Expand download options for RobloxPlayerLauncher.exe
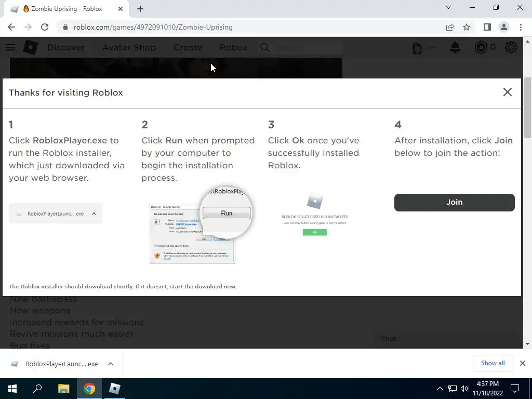The height and width of the screenshot is (399, 532). 111,364
